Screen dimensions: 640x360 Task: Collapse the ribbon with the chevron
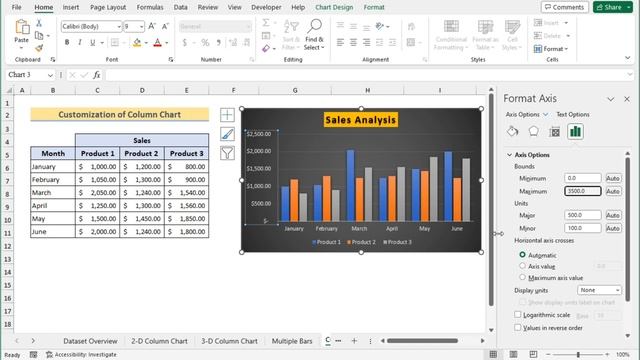coord(628,58)
